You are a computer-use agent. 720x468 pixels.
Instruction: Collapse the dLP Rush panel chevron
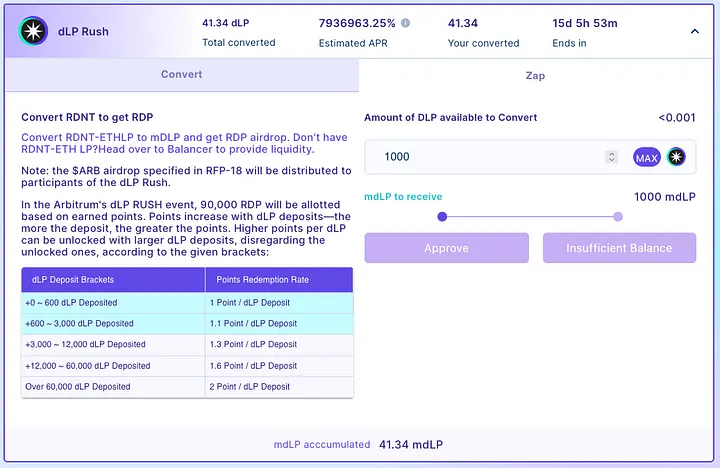point(695,31)
